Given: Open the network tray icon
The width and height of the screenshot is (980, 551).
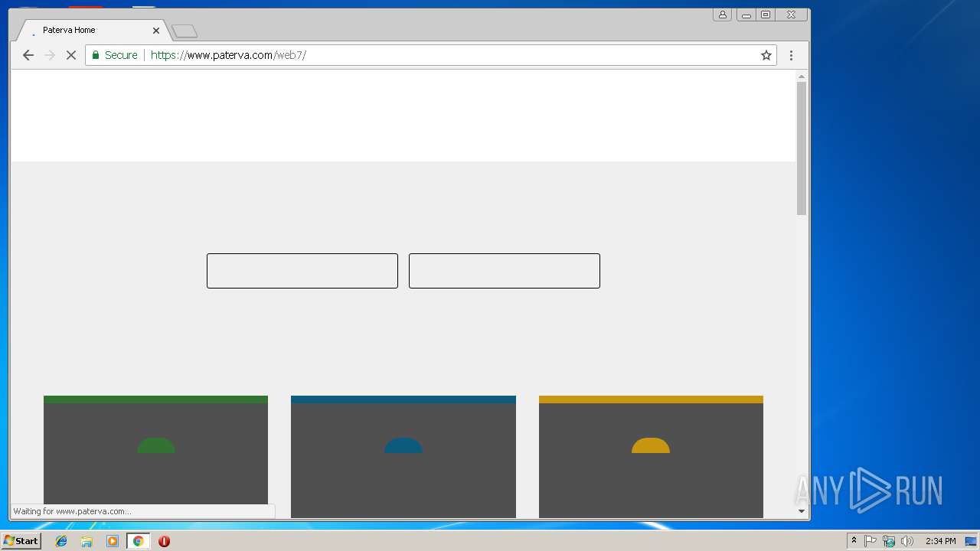Looking at the screenshot, I should point(889,541).
